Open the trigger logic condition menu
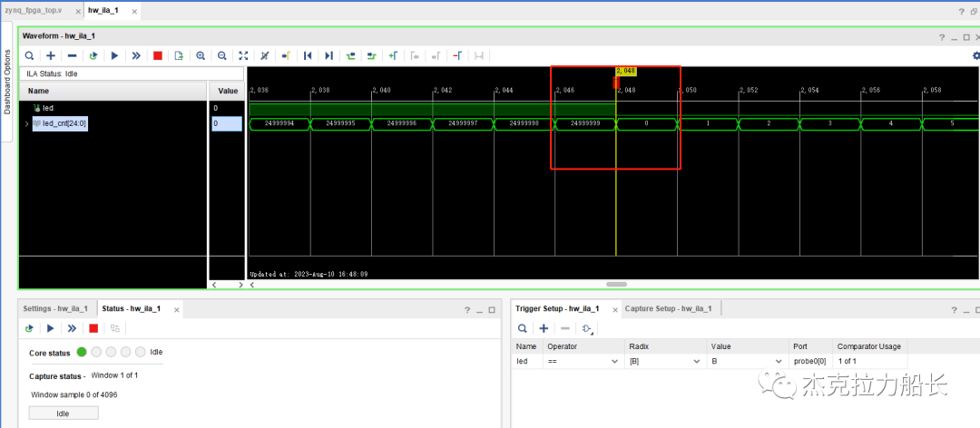980x428 pixels. (x=587, y=328)
